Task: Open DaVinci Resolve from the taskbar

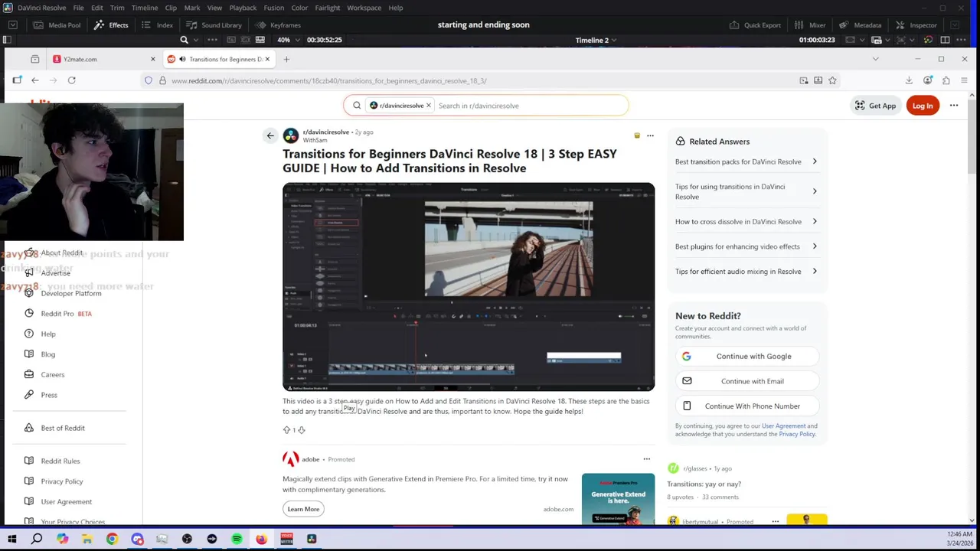Action: pos(312,539)
